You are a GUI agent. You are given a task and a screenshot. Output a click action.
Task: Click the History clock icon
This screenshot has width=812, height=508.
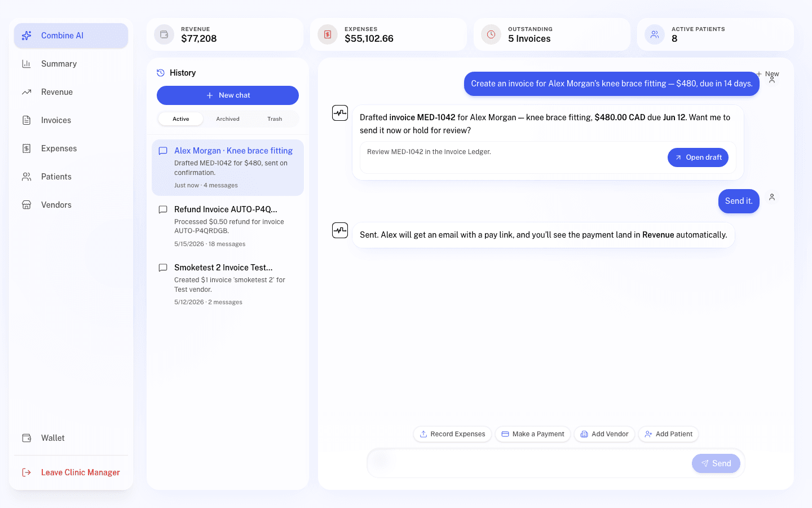[161, 73]
